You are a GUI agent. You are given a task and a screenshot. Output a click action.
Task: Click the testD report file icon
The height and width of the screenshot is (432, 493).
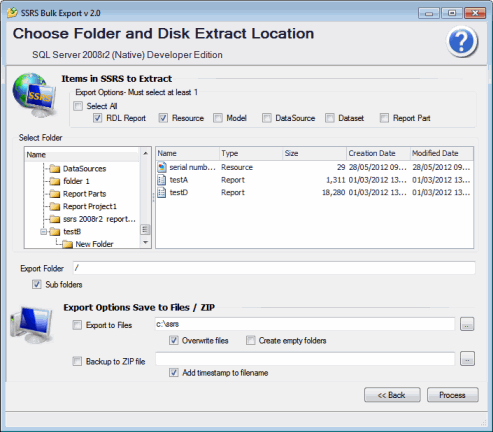coord(162,193)
